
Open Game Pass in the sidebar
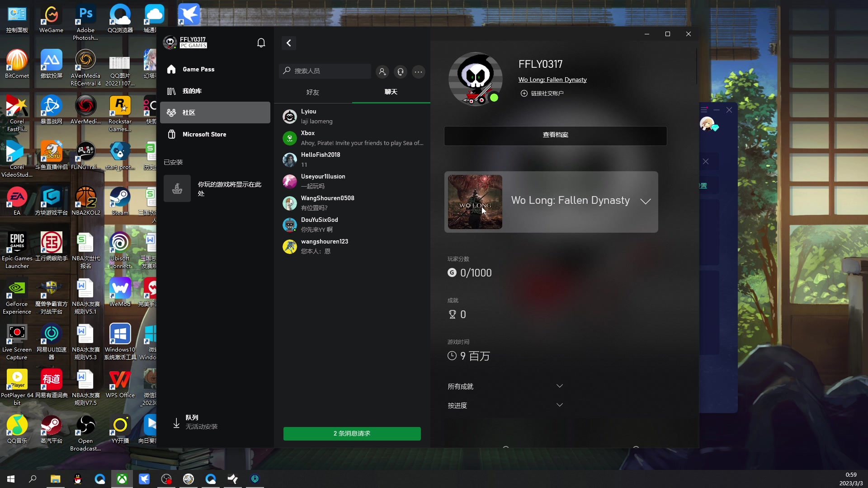pyautogui.click(x=215, y=69)
